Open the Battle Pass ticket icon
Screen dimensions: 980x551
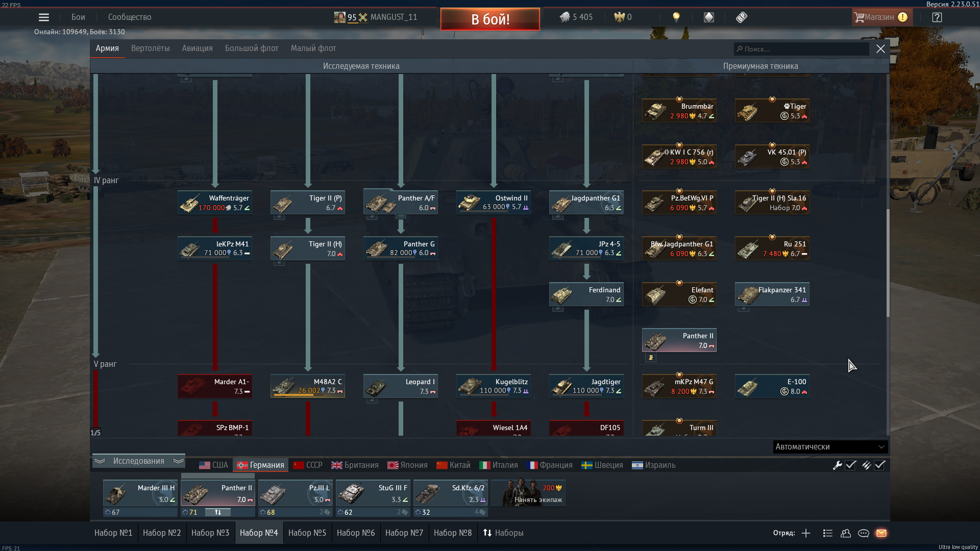pyautogui.click(x=742, y=17)
